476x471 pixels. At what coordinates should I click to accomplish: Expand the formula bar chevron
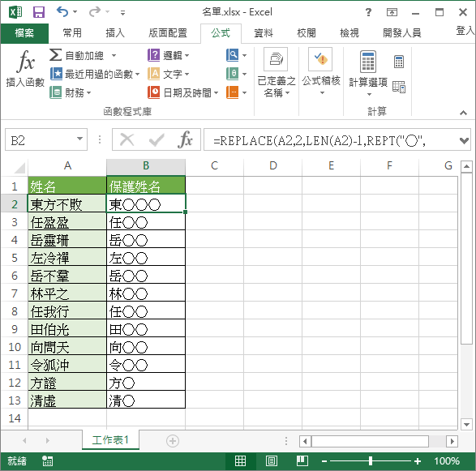[x=464, y=140]
